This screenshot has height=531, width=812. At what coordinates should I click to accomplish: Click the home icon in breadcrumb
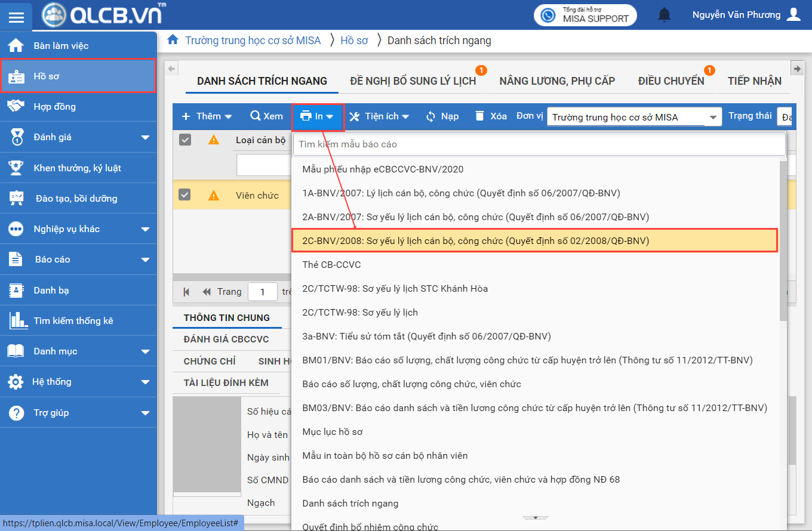click(x=173, y=40)
